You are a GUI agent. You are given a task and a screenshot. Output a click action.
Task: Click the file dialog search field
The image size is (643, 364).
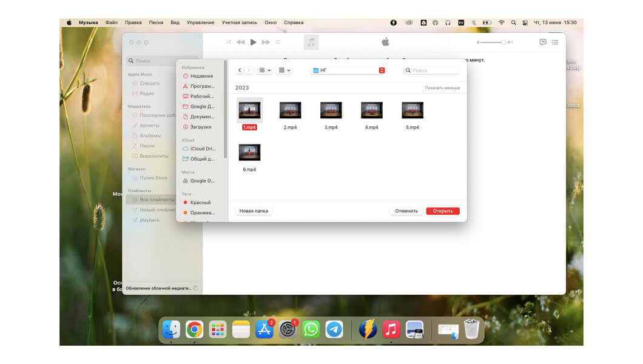pyautogui.click(x=431, y=70)
